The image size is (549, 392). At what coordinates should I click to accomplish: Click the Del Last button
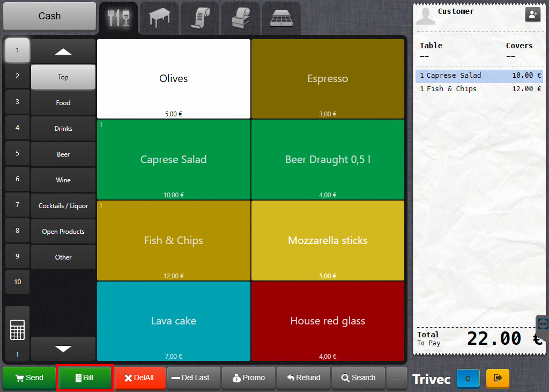(x=194, y=378)
